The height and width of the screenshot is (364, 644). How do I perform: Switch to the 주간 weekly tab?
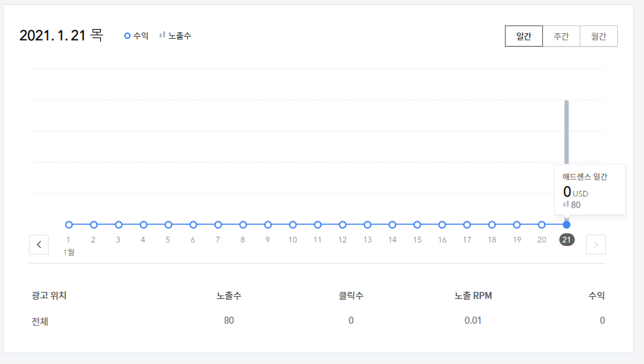[x=561, y=36]
